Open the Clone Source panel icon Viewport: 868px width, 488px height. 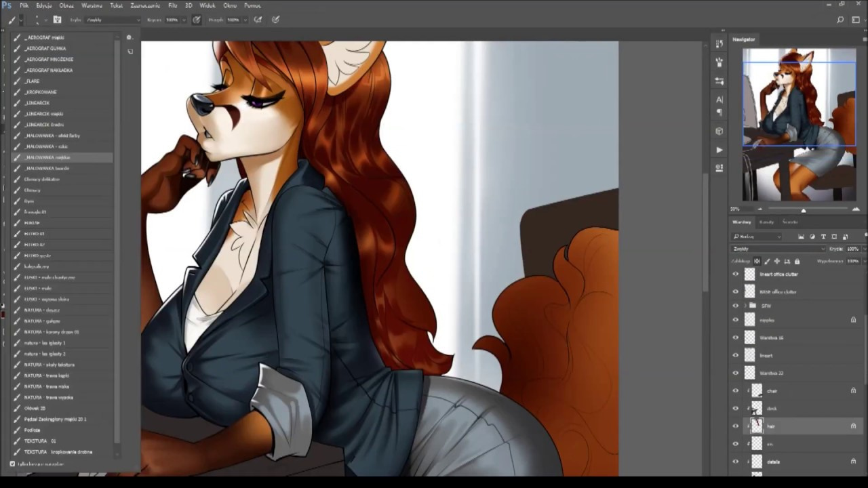(719, 81)
